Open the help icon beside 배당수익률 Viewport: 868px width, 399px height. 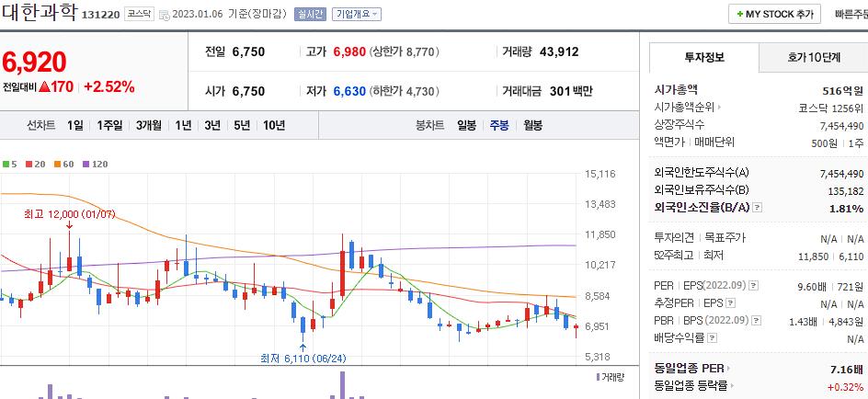(712, 337)
